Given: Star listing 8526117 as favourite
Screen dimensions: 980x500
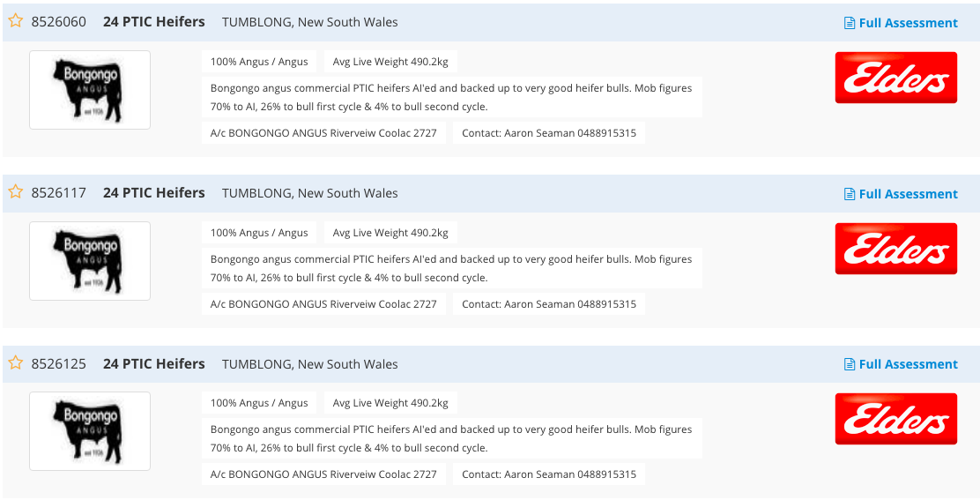Looking at the screenshot, I should click(x=16, y=192).
